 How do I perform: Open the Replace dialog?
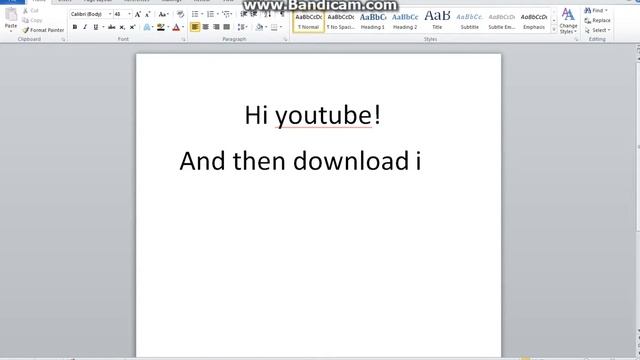coord(598,20)
